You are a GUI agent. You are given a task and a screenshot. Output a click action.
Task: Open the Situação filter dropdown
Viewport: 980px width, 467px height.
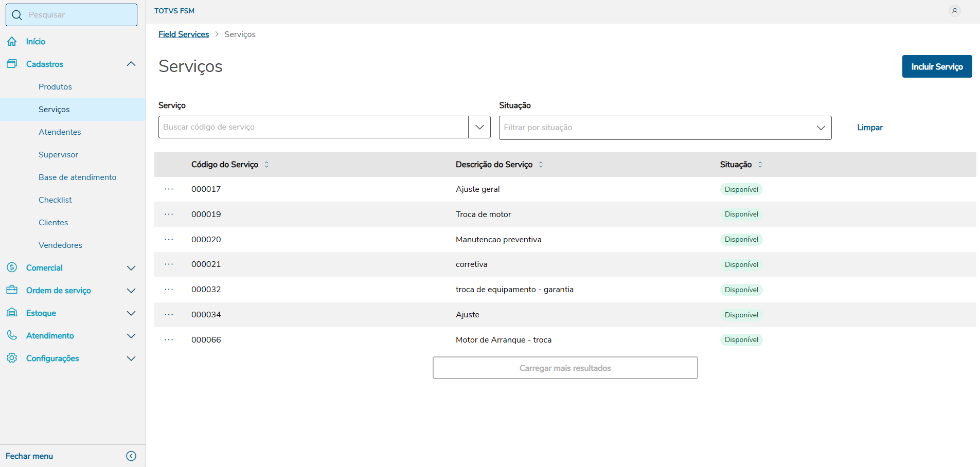[x=821, y=128]
